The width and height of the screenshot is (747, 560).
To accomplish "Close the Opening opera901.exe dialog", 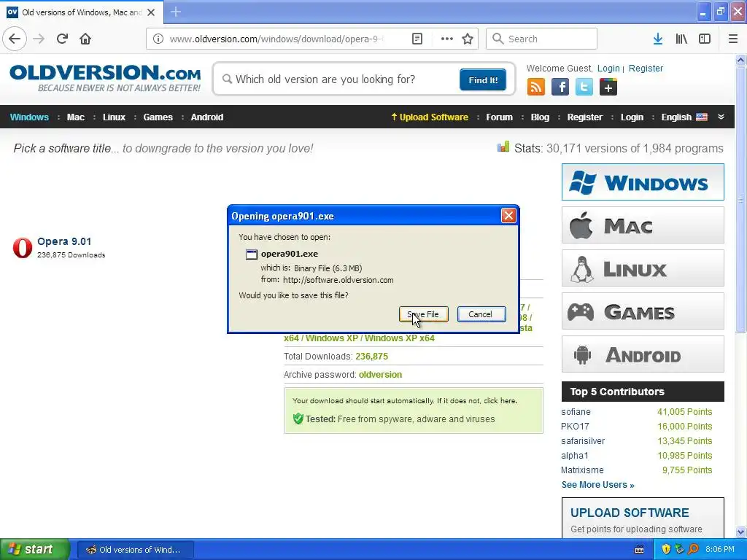I will point(508,216).
